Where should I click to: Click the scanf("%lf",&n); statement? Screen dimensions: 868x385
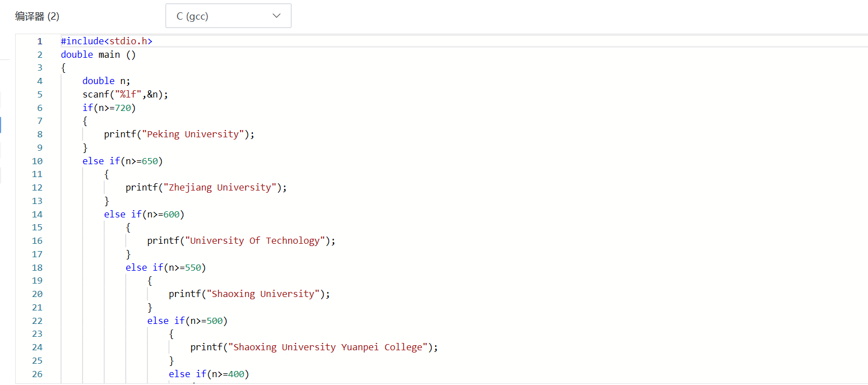pyautogui.click(x=125, y=94)
